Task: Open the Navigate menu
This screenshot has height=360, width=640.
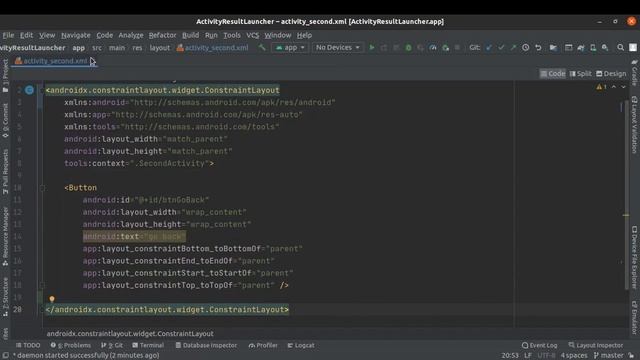Action: 76,36
